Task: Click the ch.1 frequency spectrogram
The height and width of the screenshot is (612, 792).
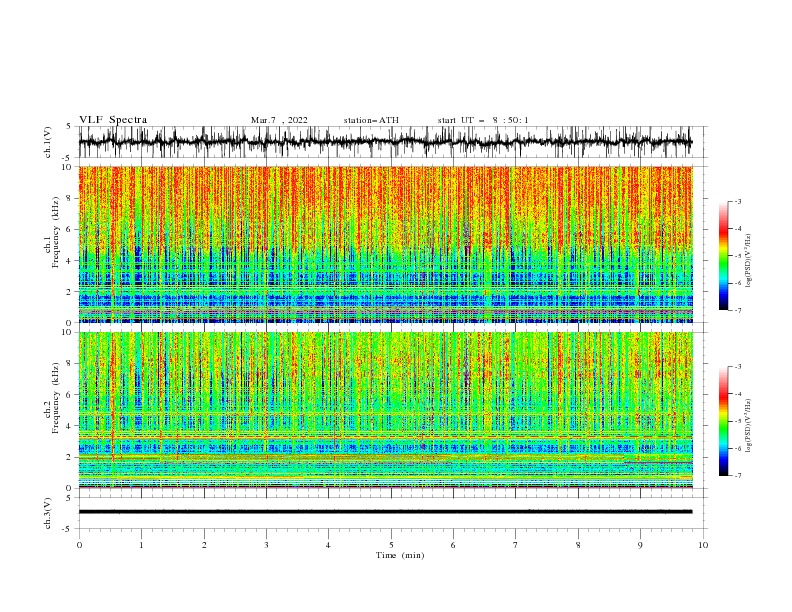Action: pyautogui.click(x=385, y=244)
